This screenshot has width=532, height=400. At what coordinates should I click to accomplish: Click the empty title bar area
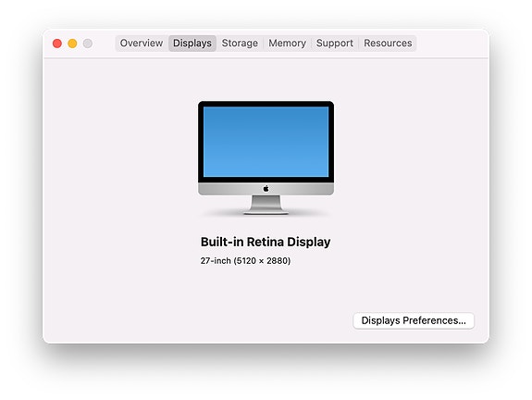click(452, 44)
